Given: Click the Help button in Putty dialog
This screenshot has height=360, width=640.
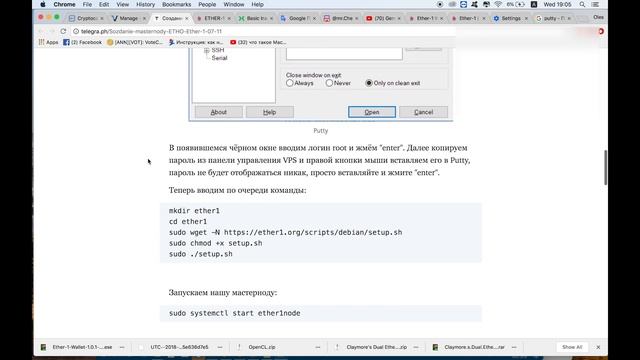Looking at the screenshot, I should (x=269, y=112).
